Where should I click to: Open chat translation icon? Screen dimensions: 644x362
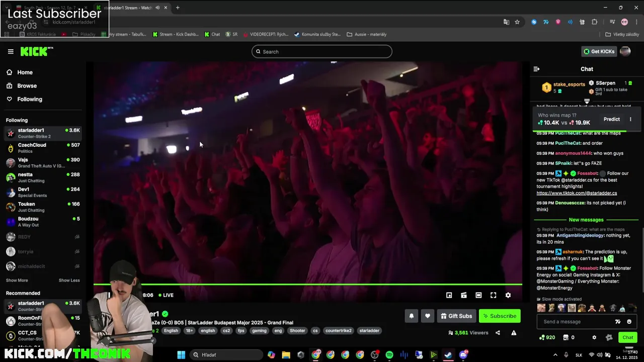(x=618, y=322)
